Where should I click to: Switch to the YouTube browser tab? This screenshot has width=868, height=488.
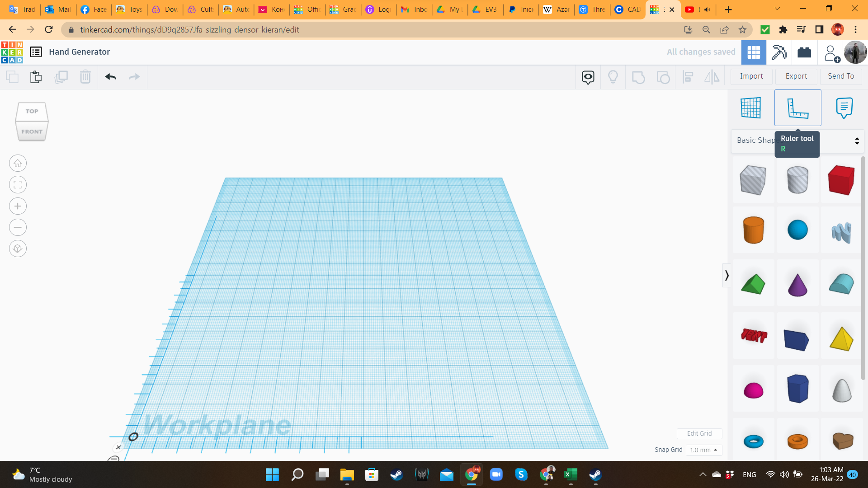coord(690,9)
